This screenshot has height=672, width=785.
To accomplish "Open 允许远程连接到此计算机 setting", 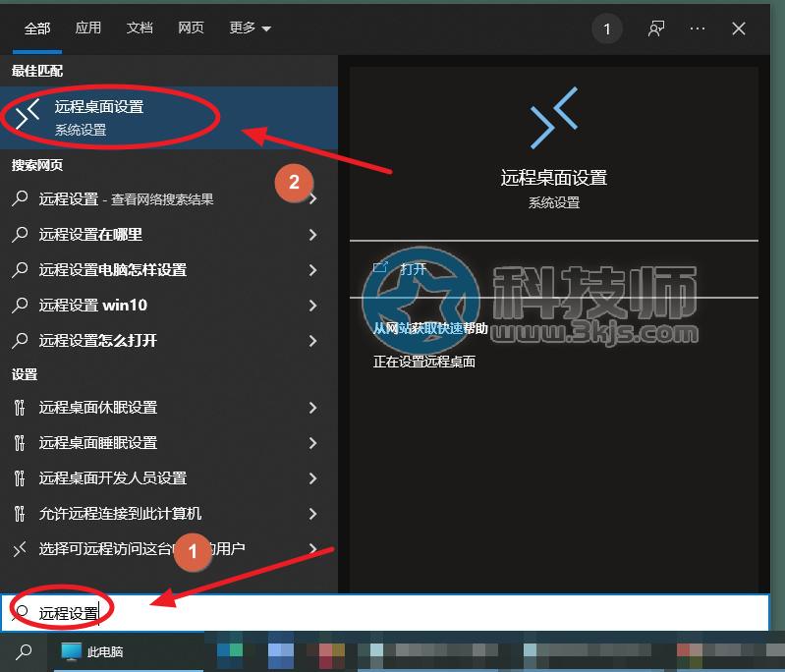I will (x=169, y=514).
